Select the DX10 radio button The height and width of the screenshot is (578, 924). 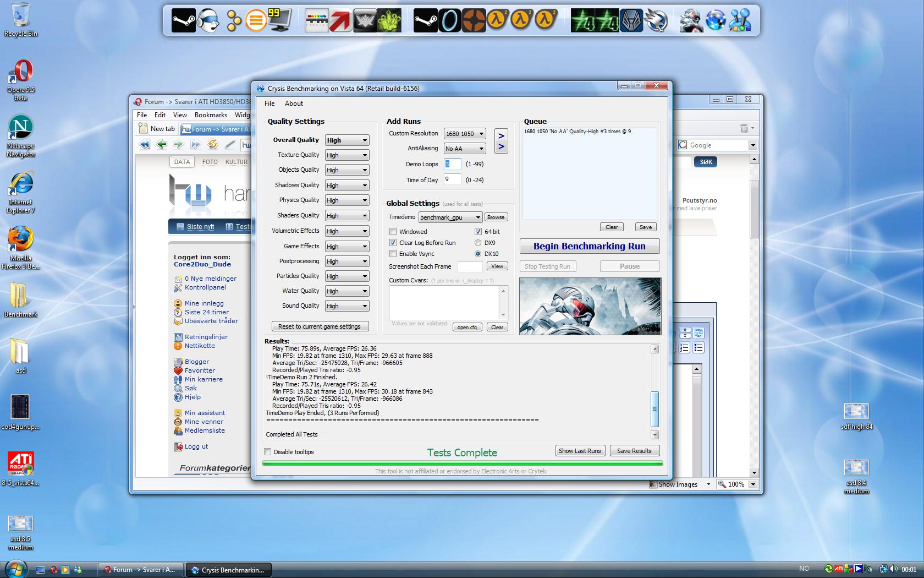point(478,254)
